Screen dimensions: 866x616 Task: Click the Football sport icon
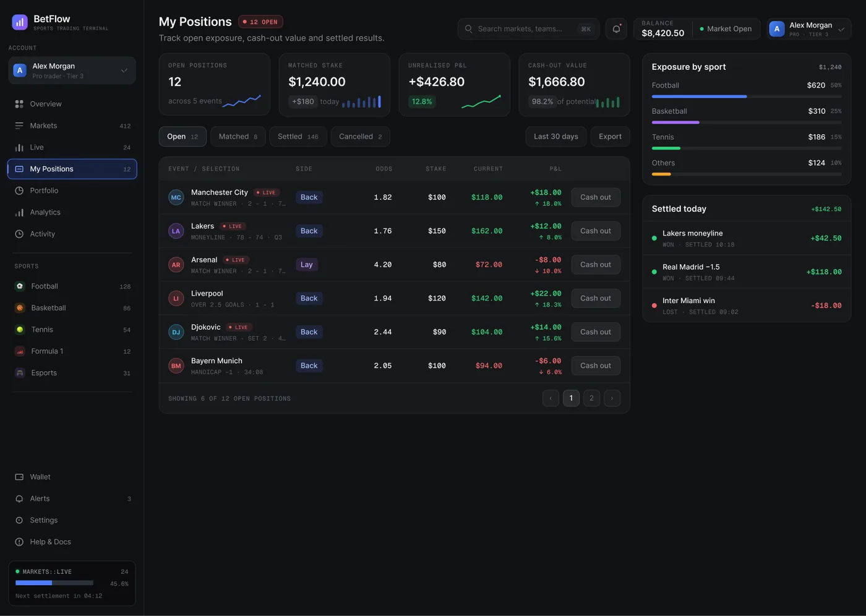click(x=20, y=286)
